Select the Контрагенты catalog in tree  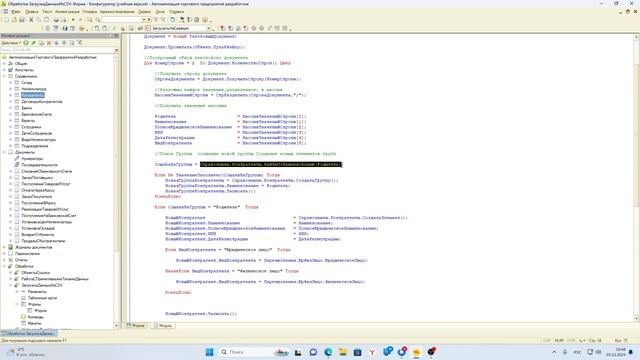(x=33, y=95)
